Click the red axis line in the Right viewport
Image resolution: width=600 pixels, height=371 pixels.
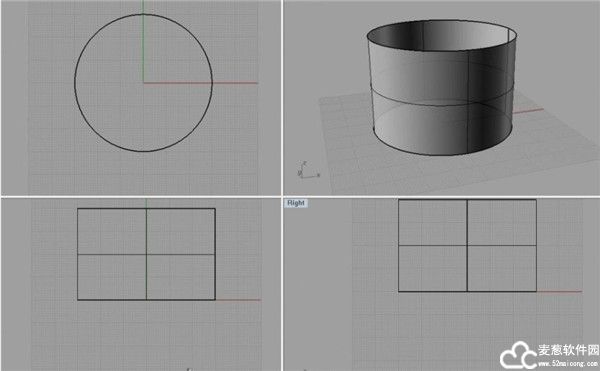[x=559, y=291]
